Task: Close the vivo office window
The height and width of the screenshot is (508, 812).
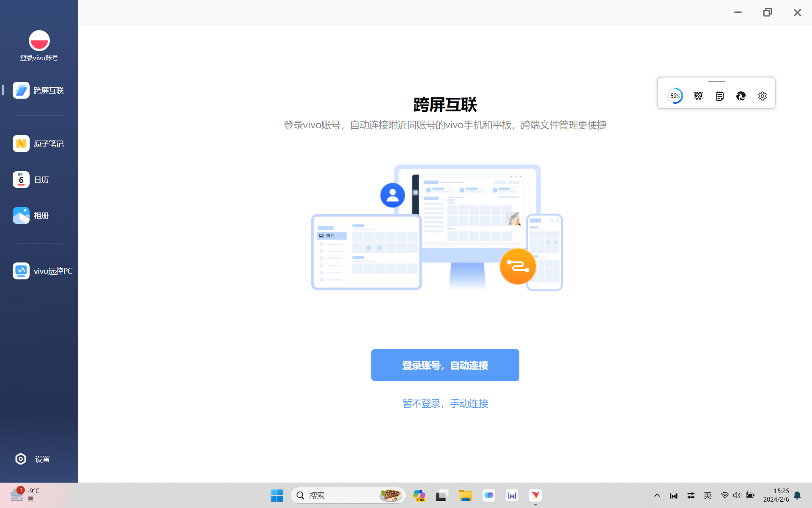Action: (797, 12)
